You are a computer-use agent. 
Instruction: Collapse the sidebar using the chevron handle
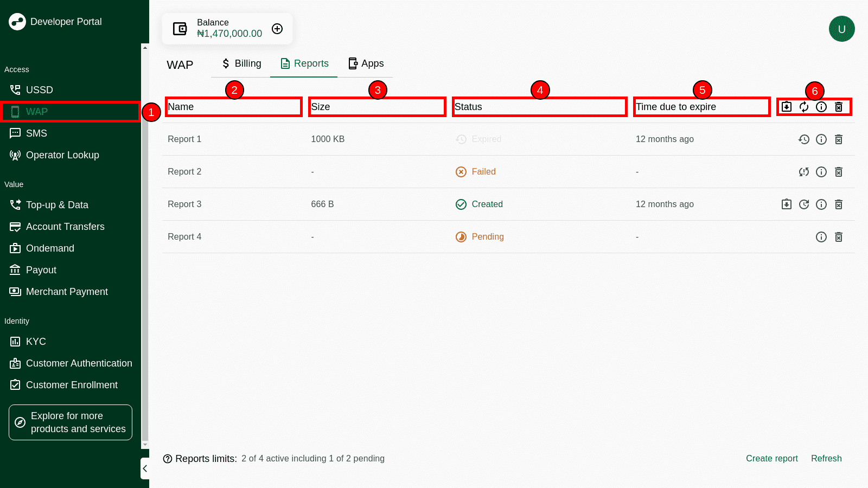point(145,468)
